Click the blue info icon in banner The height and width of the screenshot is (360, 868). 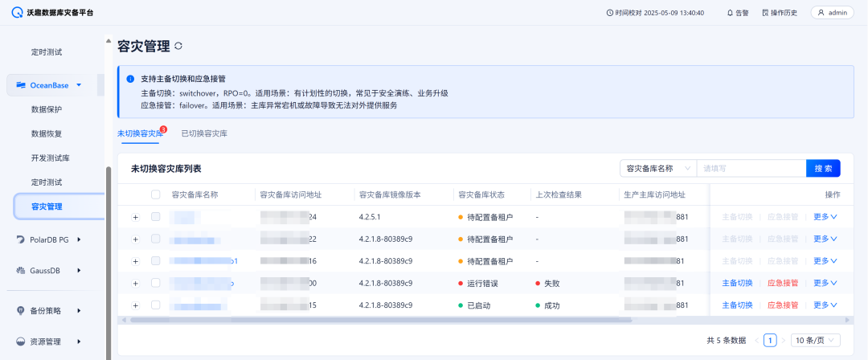130,79
